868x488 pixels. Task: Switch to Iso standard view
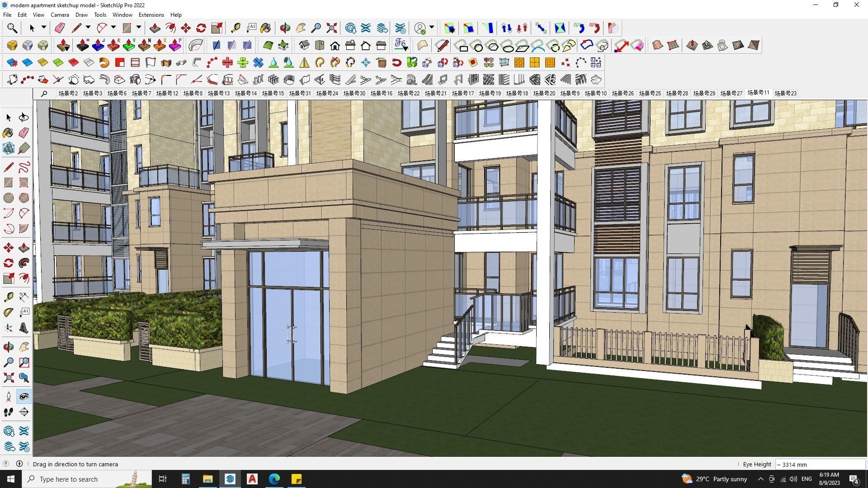tap(304, 46)
